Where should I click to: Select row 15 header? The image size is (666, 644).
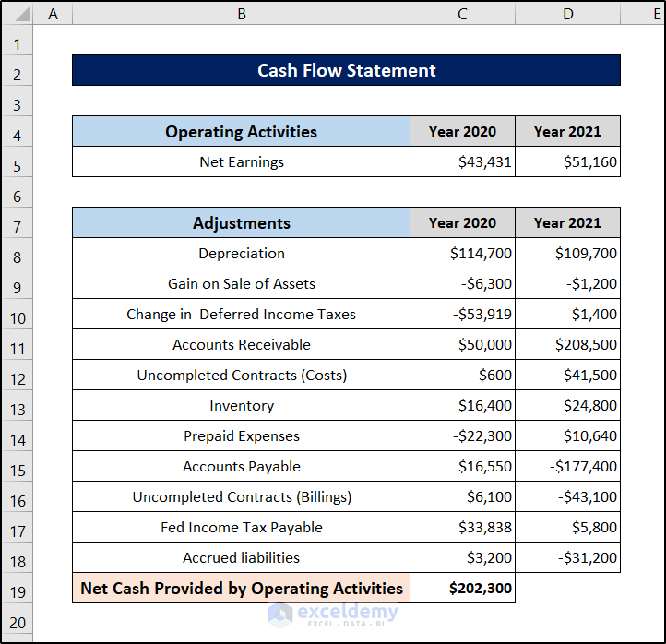[x=17, y=467]
